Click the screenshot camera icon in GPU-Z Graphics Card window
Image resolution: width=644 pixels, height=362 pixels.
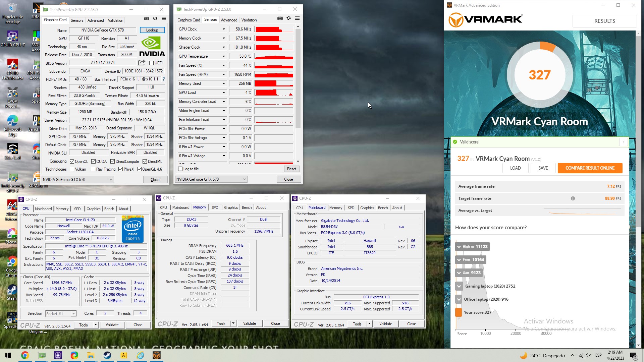pos(147,19)
